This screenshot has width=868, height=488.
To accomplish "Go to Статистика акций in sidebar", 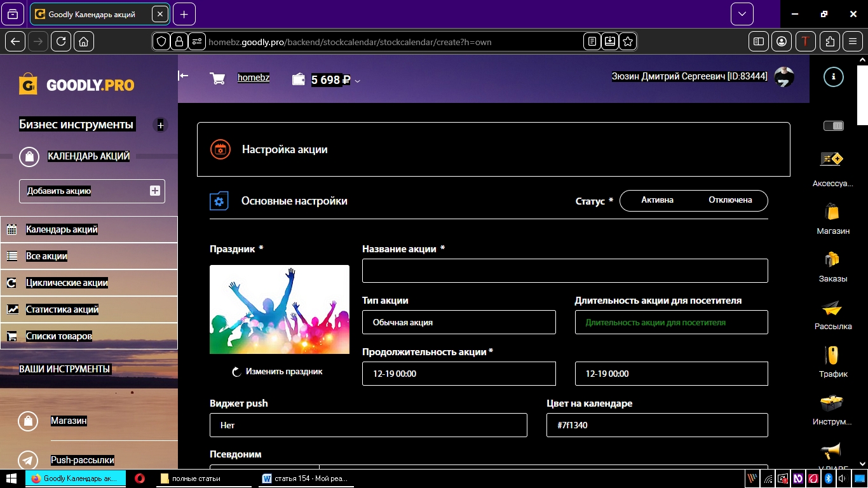I will tap(62, 309).
